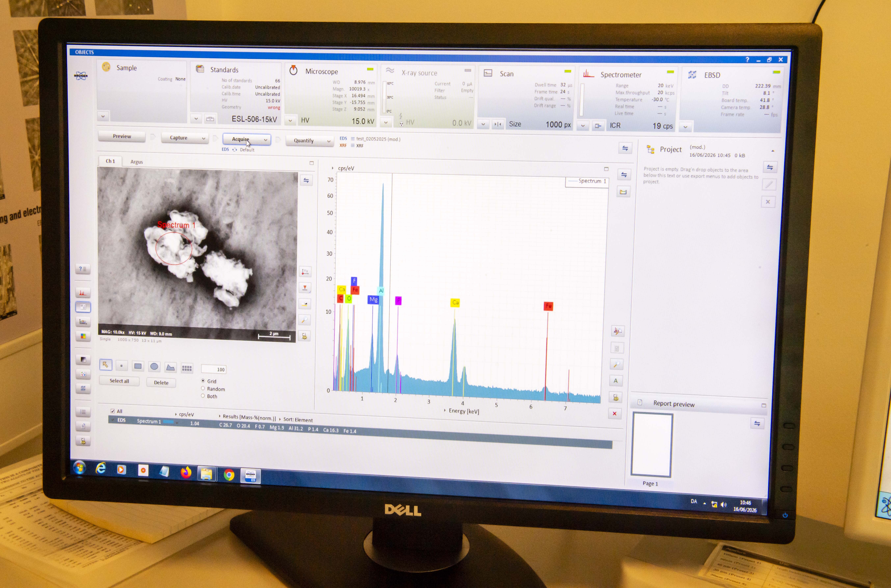Expand the EBSD panel dropdown
Viewport: 891px width, 588px height.
[685, 127]
